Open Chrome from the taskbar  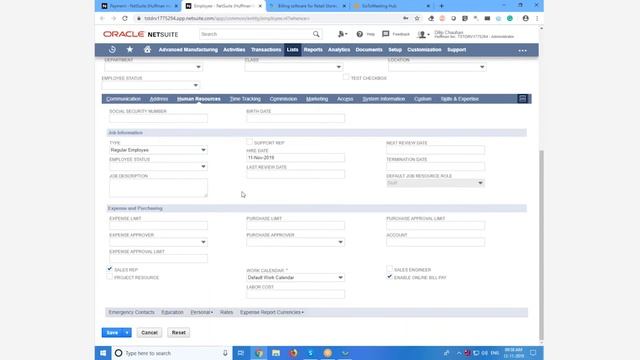259,353
